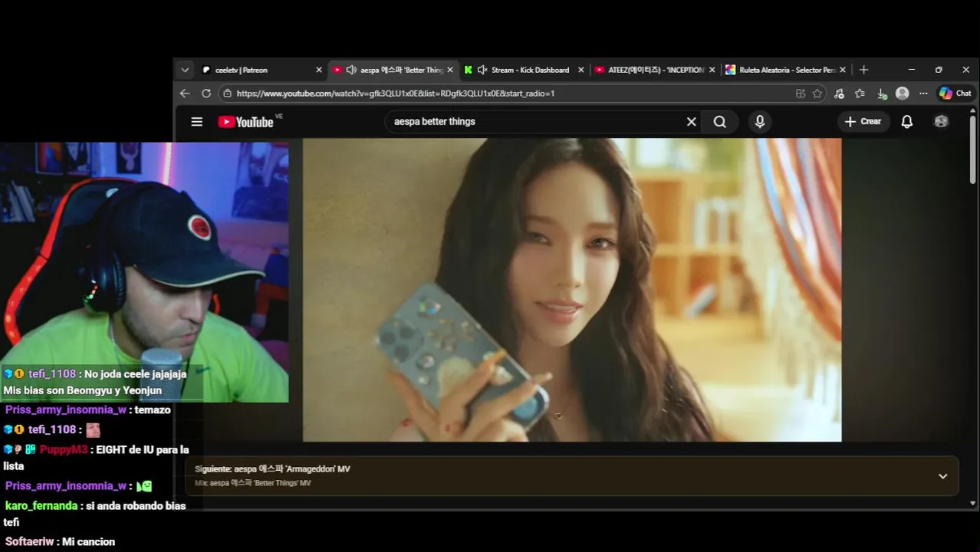The image size is (980, 552).
Task: Run the YouTube search with magnifier button
Action: (x=719, y=122)
